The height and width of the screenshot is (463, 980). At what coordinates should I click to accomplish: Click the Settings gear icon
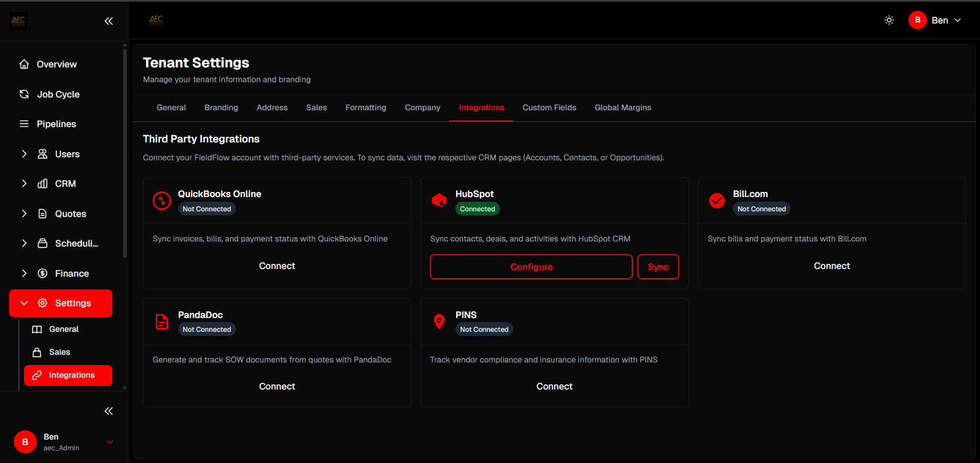pos(43,303)
